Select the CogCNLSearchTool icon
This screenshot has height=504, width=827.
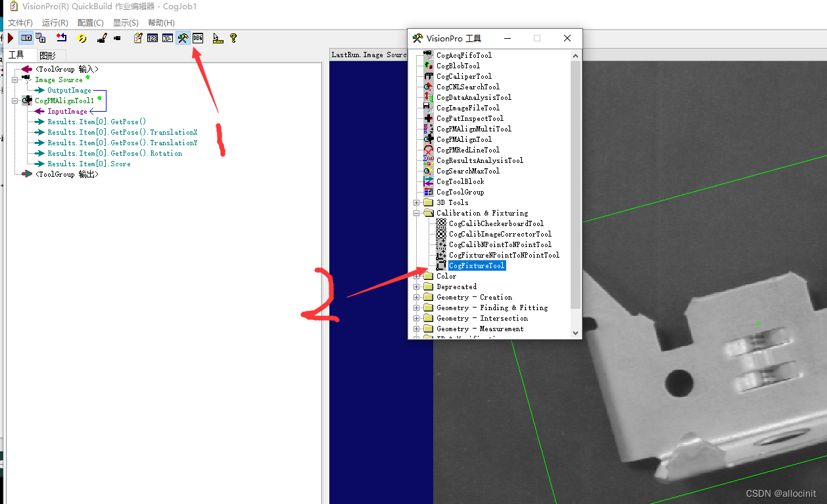[x=427, y=87]
